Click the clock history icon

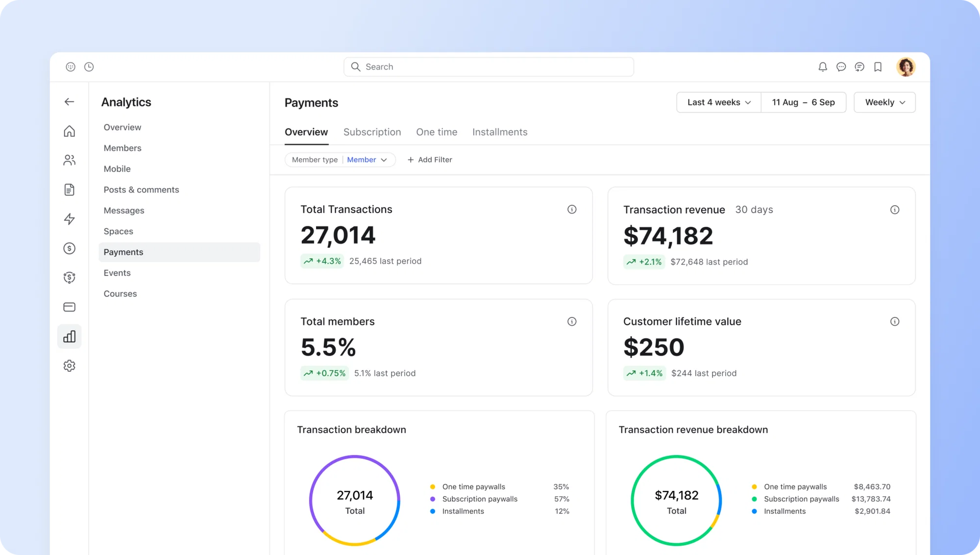[x=89, y=67]
